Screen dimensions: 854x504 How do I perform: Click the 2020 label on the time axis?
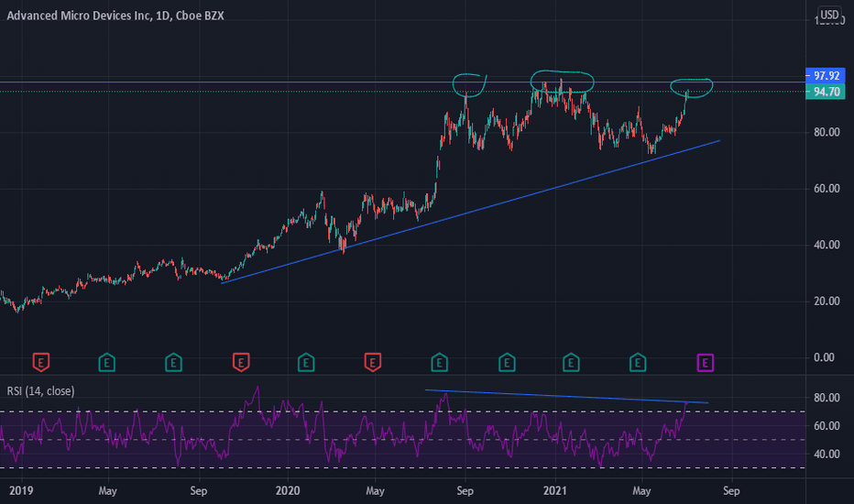pos(288,490)
